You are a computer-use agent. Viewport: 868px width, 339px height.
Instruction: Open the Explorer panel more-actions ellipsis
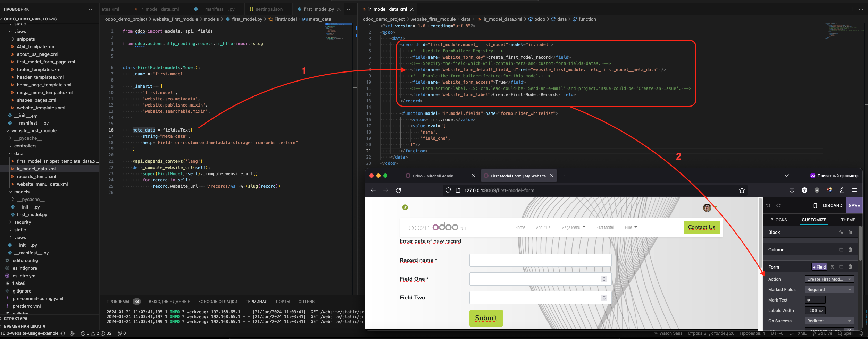(91, 9)
